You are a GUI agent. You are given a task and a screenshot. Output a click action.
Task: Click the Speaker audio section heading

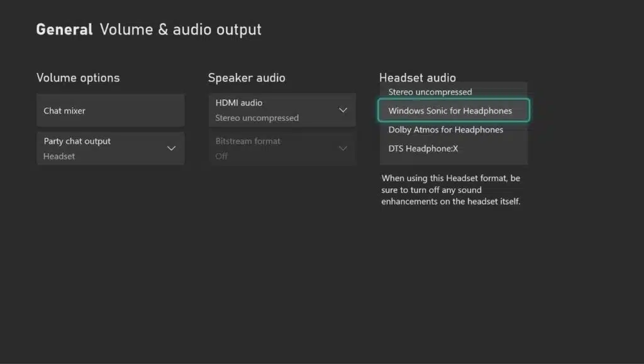point(247,78)
